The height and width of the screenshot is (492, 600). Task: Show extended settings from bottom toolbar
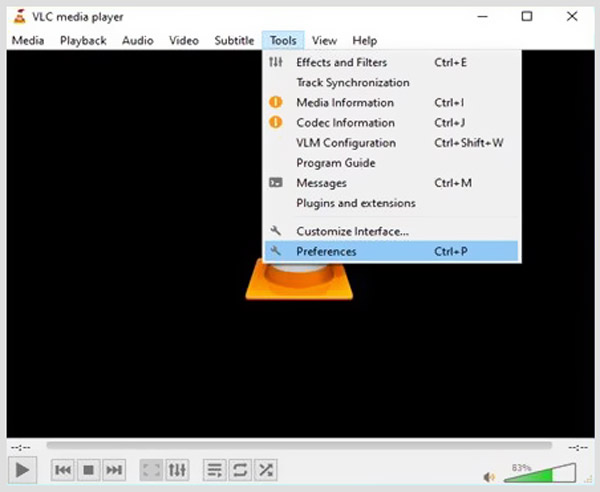click(177, 469)
